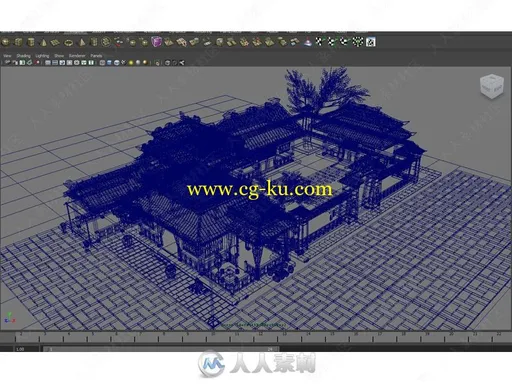Toggle wireframe on shaded mode
The width and height of the screenshot is (512, 384).
point(116,63)
